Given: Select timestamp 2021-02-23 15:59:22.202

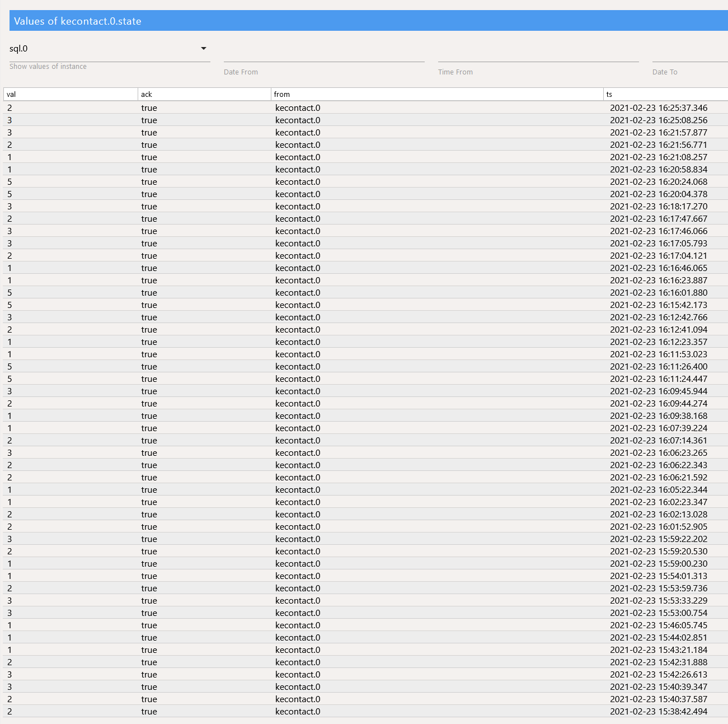Looking at the screenshot, I should tap(659, 539).
